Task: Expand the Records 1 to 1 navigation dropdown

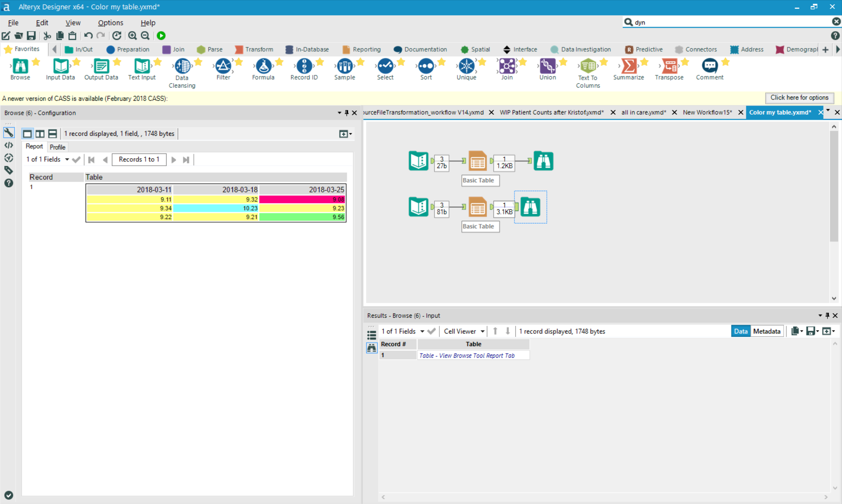Action: click(x=139, y=159)
